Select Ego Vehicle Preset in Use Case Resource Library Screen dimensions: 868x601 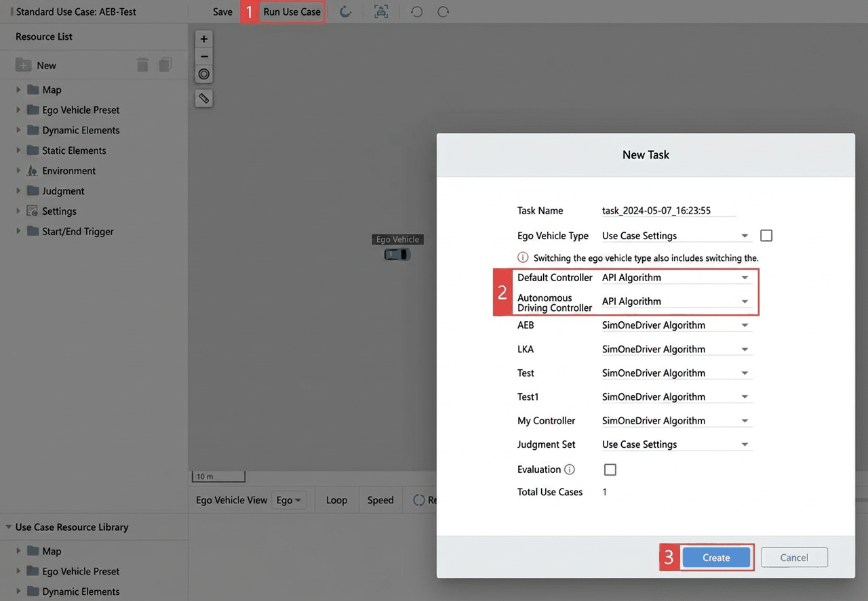[94, 571]
